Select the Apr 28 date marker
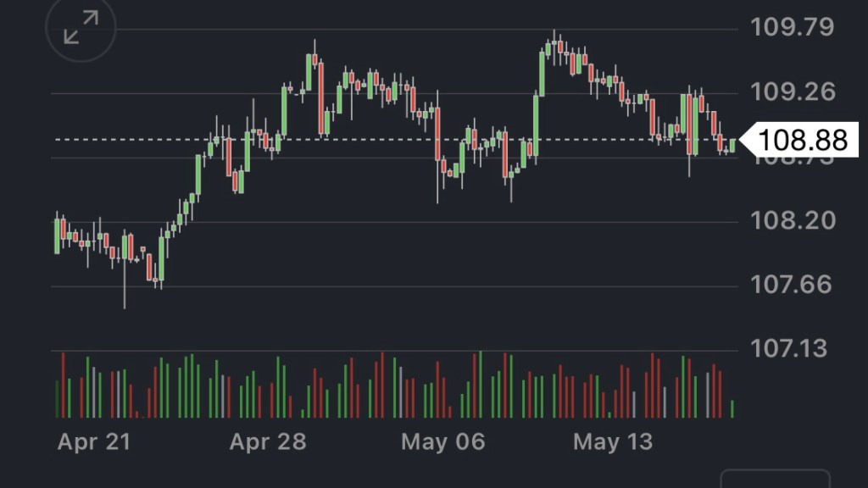This screenshot has width=868, height=488. coord(268,441)
